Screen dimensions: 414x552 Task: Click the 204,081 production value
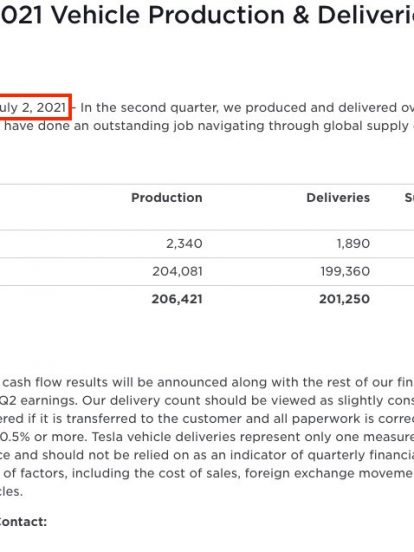pos(177,271)
